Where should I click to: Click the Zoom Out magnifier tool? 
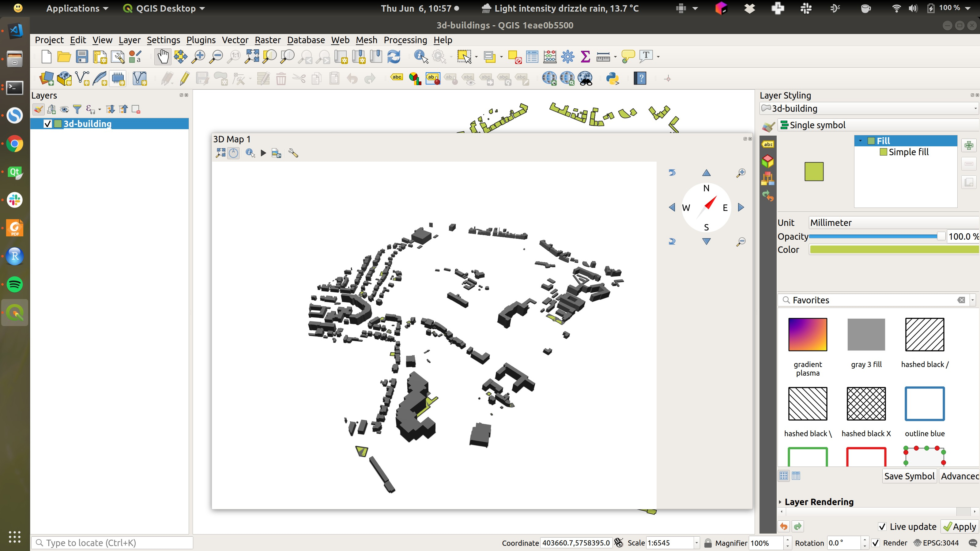click(217, 57)
